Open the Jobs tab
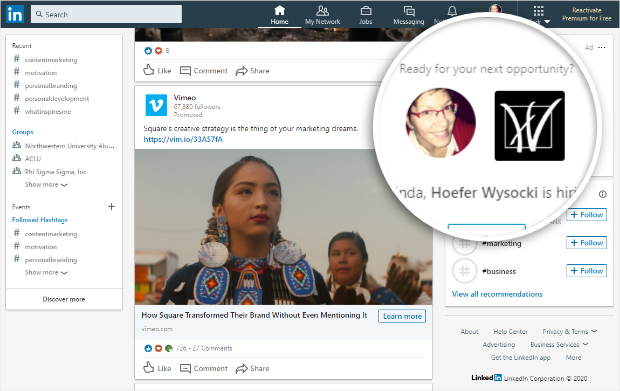Image resolution: width=620 pixels, height=391 pixels. [365, 15]
